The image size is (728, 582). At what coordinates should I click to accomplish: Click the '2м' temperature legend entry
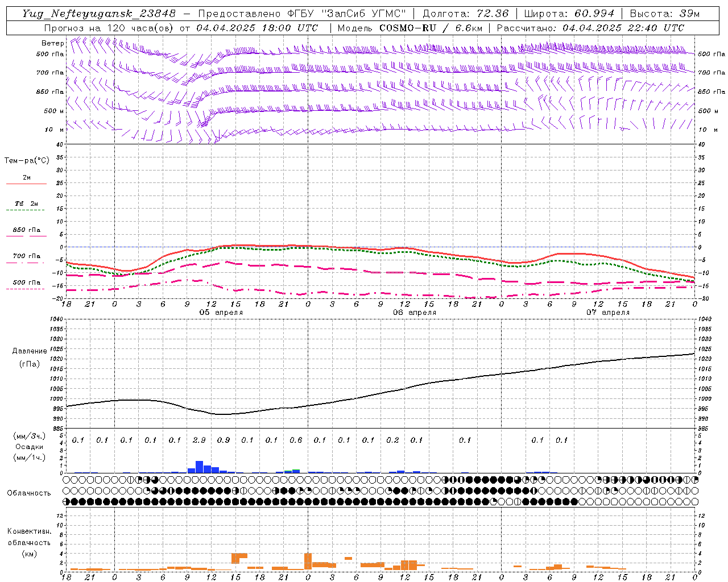point(27,178)
